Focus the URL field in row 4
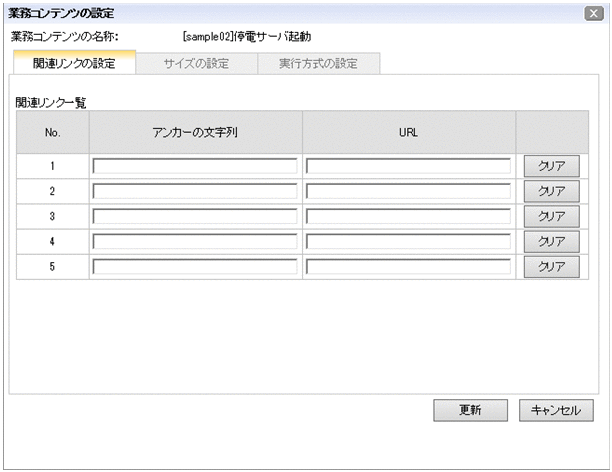The image size is (612, 472). (x=408, y=241)
